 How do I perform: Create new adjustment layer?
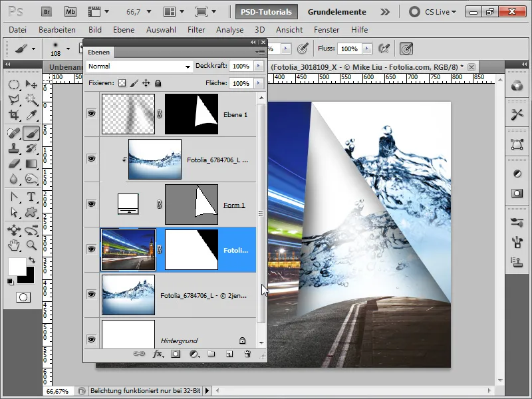(x=194, y=354)
